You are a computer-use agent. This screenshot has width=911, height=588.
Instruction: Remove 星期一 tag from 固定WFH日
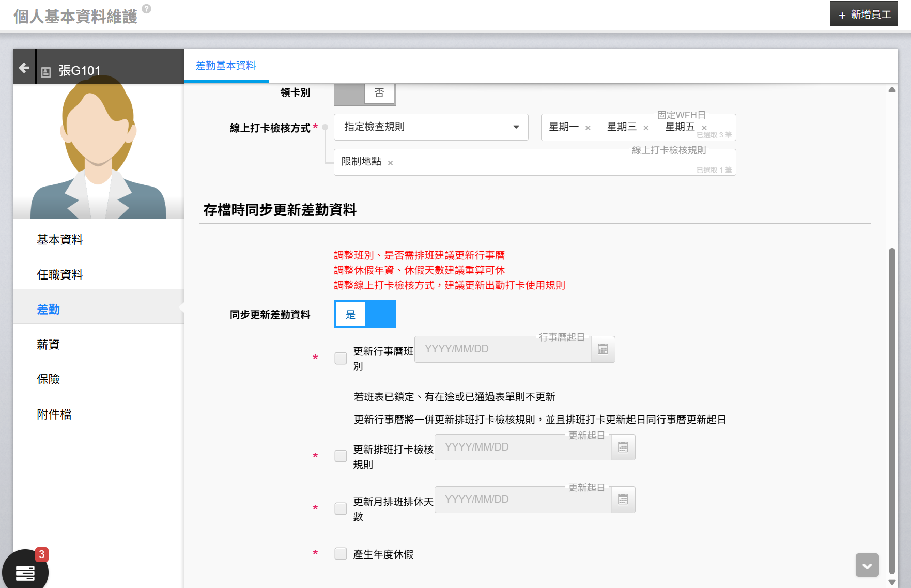[x=588, y=128]
